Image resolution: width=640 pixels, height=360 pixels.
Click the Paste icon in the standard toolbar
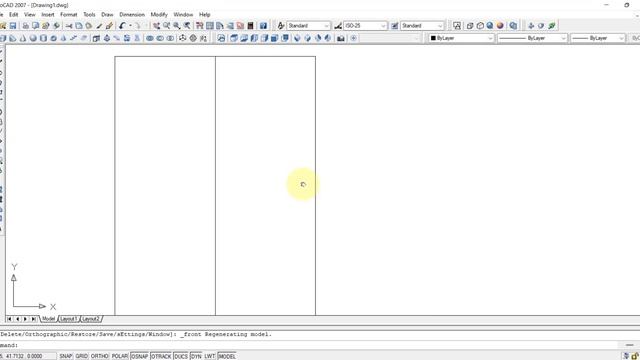(x=89, y=26)
